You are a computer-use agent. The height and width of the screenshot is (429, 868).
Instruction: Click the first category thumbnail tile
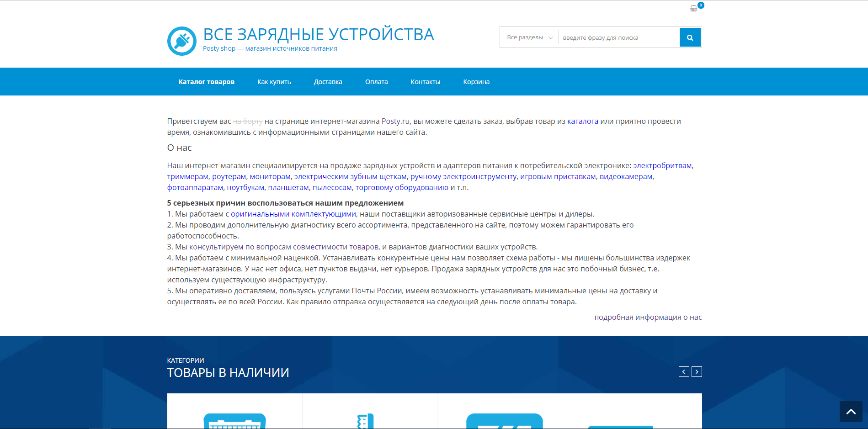pyautogui.click(x=234, y=413)
